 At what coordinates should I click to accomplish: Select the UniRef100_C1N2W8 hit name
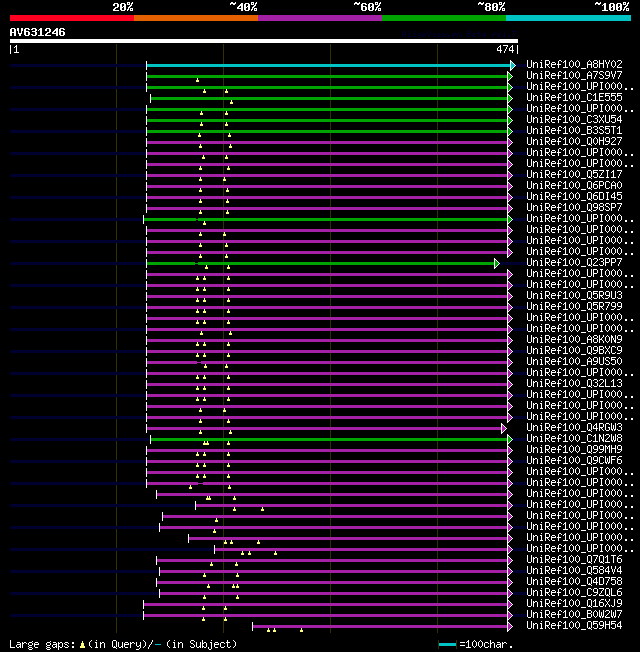coord(574,438)
